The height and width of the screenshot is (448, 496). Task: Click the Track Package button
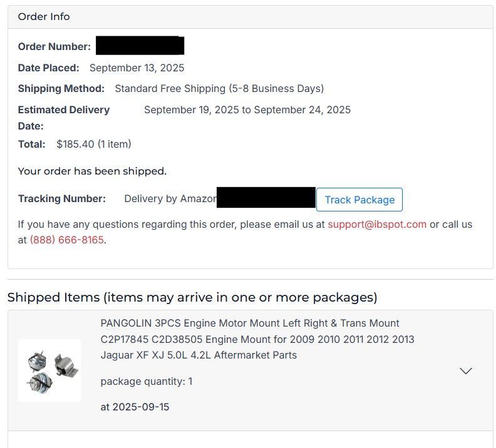click(x=359, y=200)
